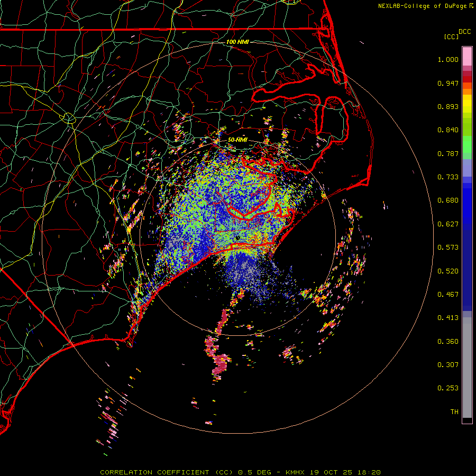Pick the gray color bar segment

467,368
